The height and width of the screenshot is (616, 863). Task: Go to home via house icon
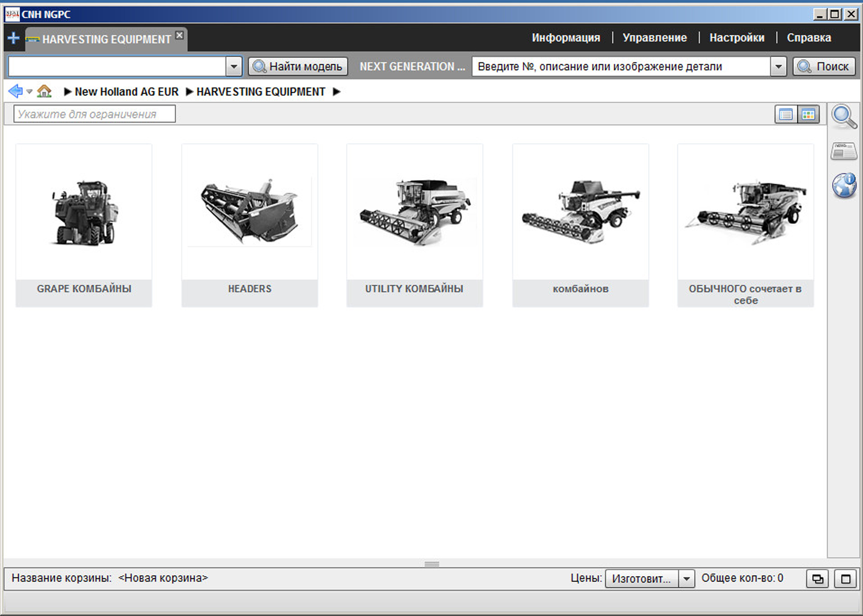[44, 91]
